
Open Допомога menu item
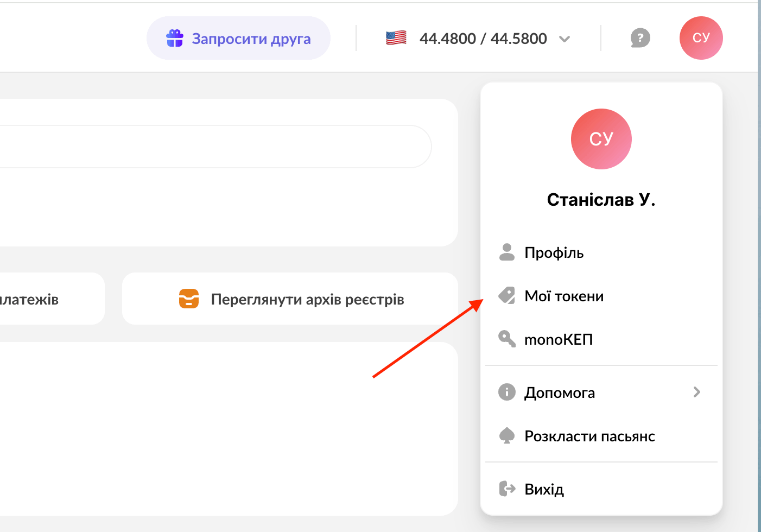[601, 392]
